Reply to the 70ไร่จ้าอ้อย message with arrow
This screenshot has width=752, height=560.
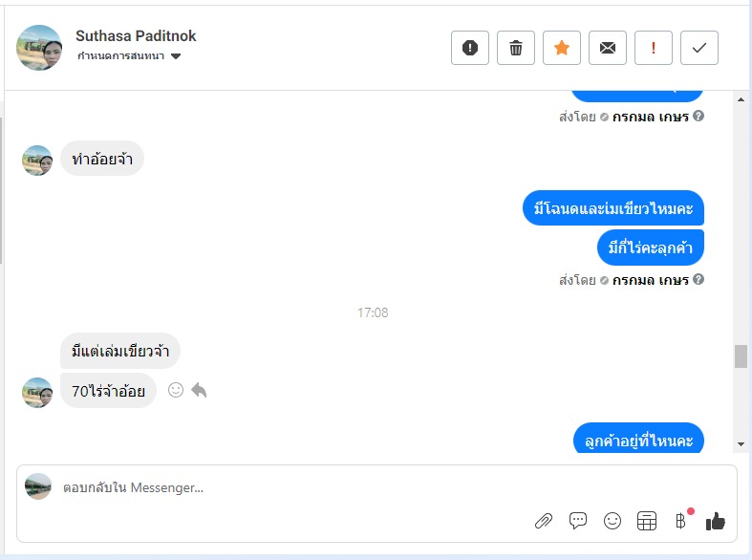coord(199,390)
